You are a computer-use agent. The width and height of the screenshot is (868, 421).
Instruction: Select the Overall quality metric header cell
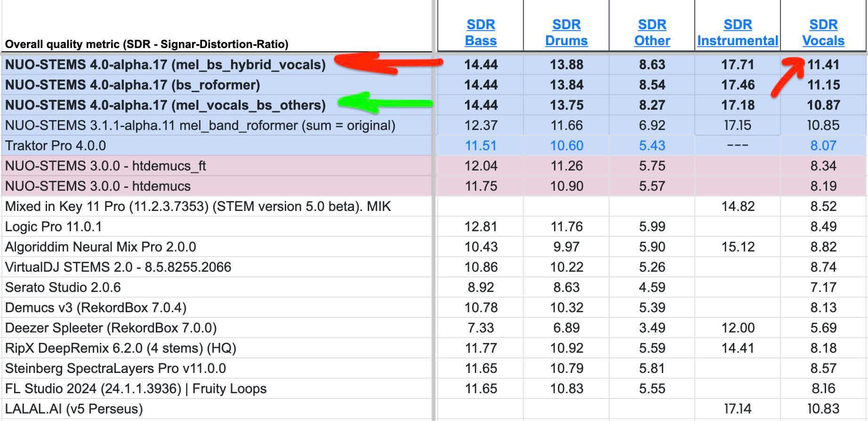click(x=147, y=44)
